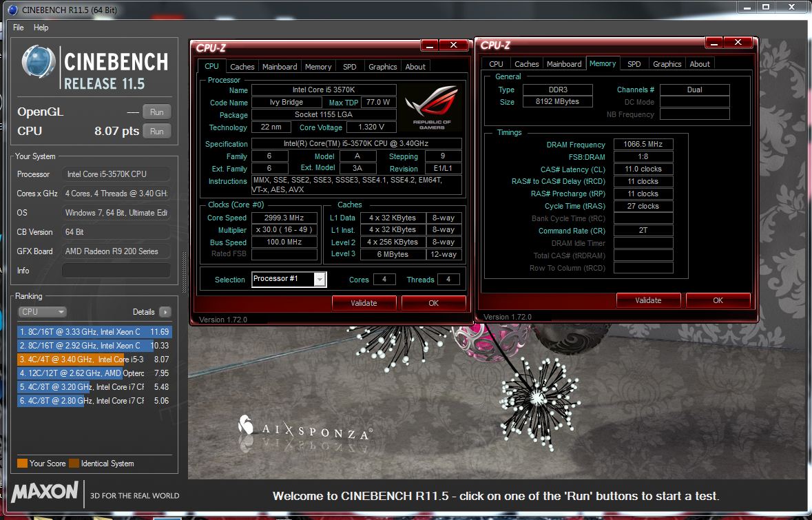Switch to Graphics tab in left CPU-Z window
812x520 pixels.
tap(383, 67)
